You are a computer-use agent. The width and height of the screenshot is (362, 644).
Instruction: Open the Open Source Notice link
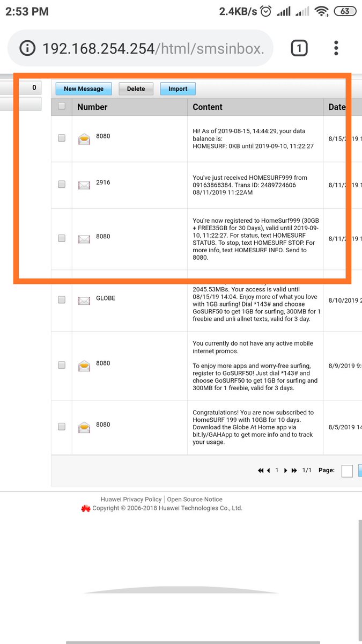coord(195,499)
